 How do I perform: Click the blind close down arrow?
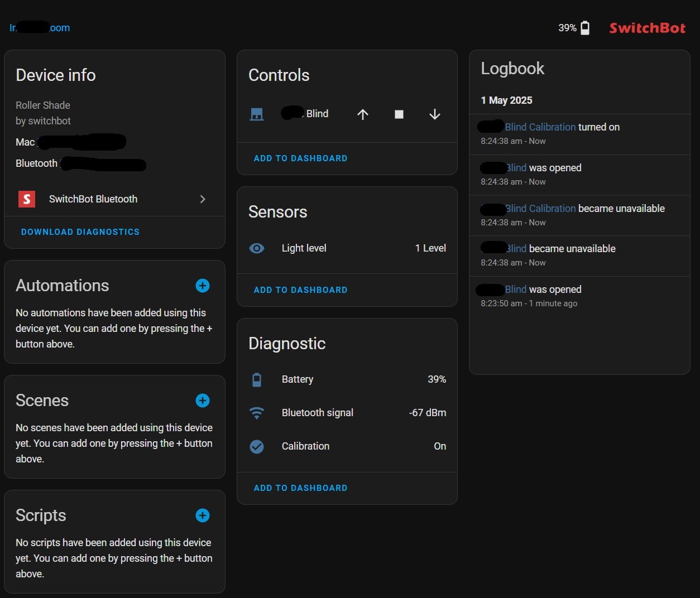435,114
